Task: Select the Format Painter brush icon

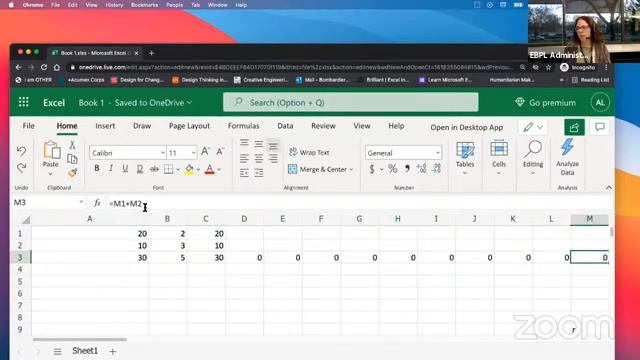Action: tap(72, 173)
